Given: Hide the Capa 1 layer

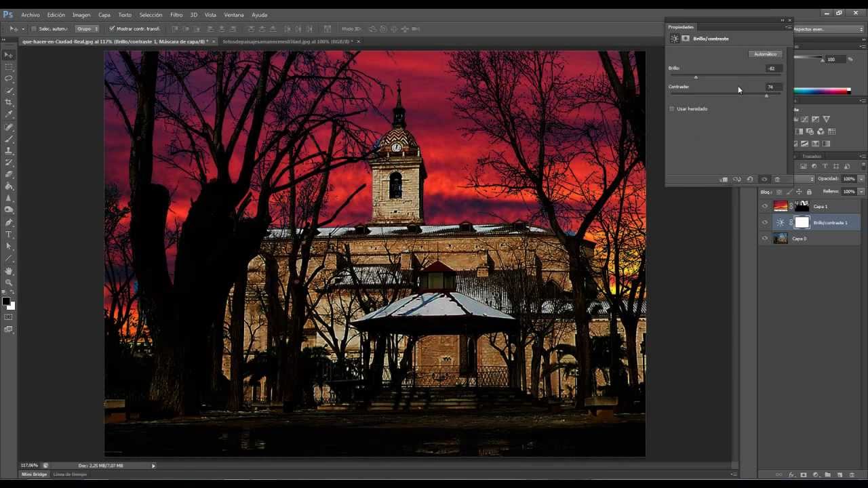Looking at the screenshot, I should click(765, 206).
